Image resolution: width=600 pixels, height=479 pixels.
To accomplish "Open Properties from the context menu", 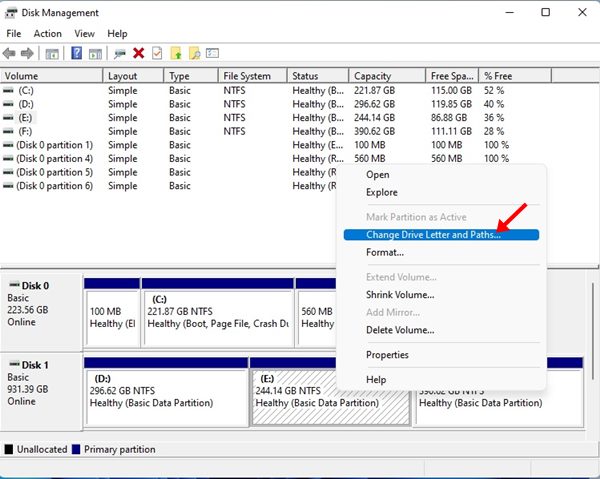I will [x=387, y=355].
